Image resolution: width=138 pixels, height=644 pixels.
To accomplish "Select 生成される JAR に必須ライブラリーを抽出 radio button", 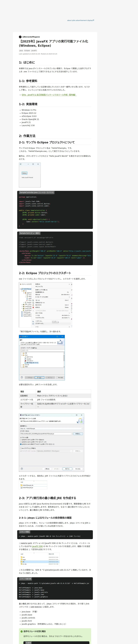I will click(21, 440).
